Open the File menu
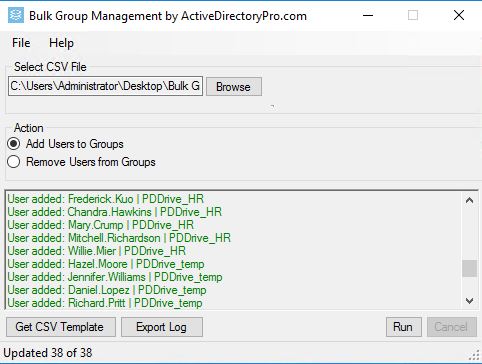This screenshot has height=364, width=482. (21, 43)
